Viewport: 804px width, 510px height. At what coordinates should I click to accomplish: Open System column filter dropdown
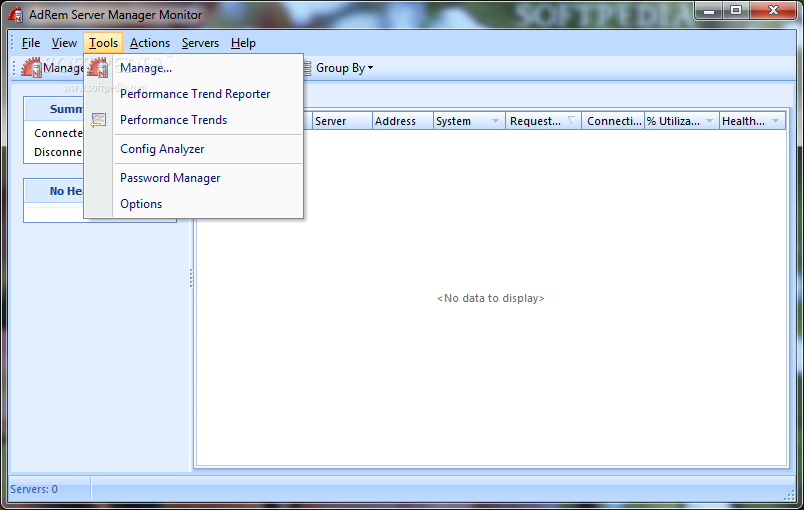495,121
